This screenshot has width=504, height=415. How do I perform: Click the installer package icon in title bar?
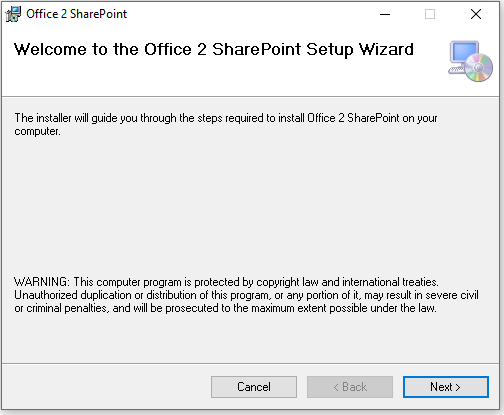(x=13, y=14)
